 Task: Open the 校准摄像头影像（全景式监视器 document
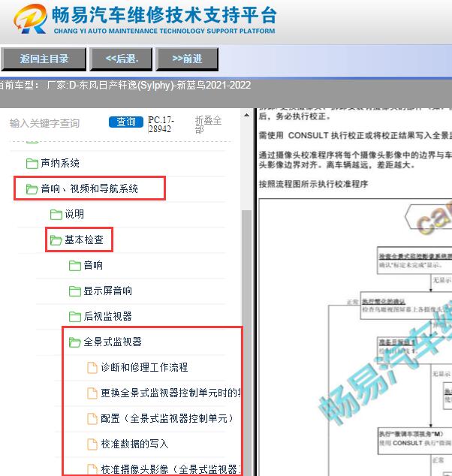170,469
